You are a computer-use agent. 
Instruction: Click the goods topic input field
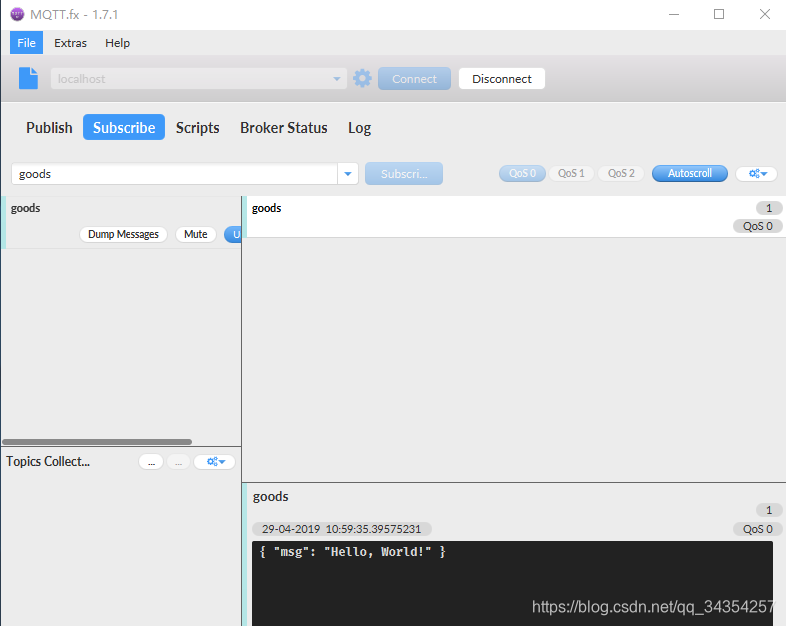point(174,174)
